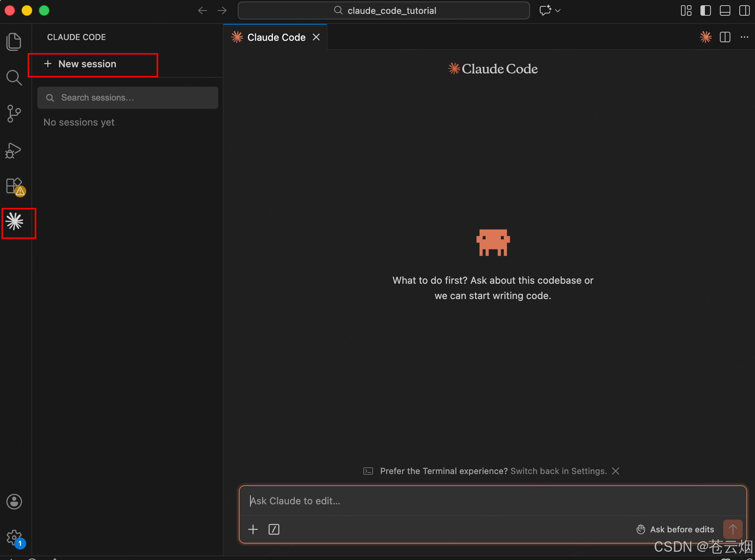The height and width of the screenshot is (560, 755).
Task: Click the Claude spark icon in editor toolbar
Action: [706, 37]
